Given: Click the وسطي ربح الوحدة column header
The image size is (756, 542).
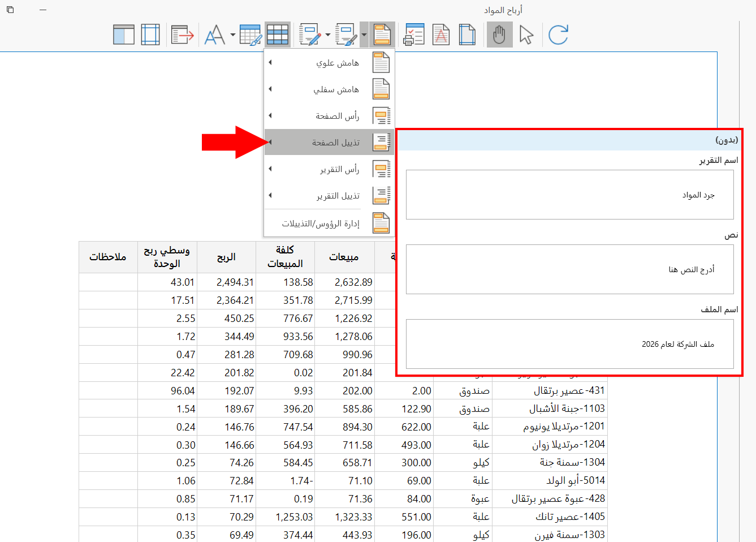Looking at the screenshot, I should click(167, 257).
